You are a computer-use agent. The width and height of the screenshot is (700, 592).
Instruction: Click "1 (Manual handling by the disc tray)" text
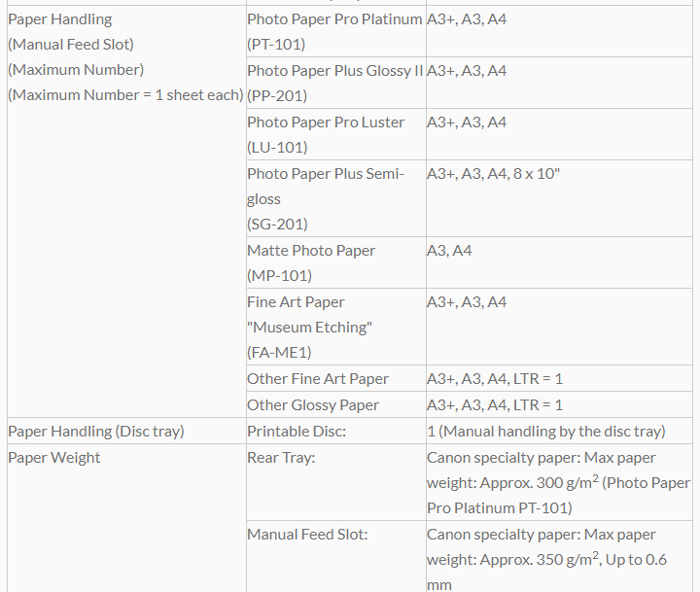click(x=545, y=432)
